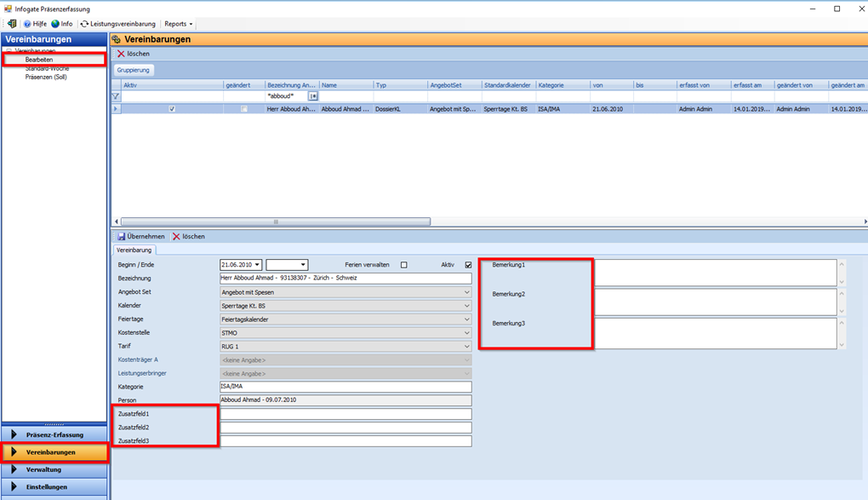The image size is (868, 500).
Task: Open the Ende date dropdown
Action: (x=302, y=265)
